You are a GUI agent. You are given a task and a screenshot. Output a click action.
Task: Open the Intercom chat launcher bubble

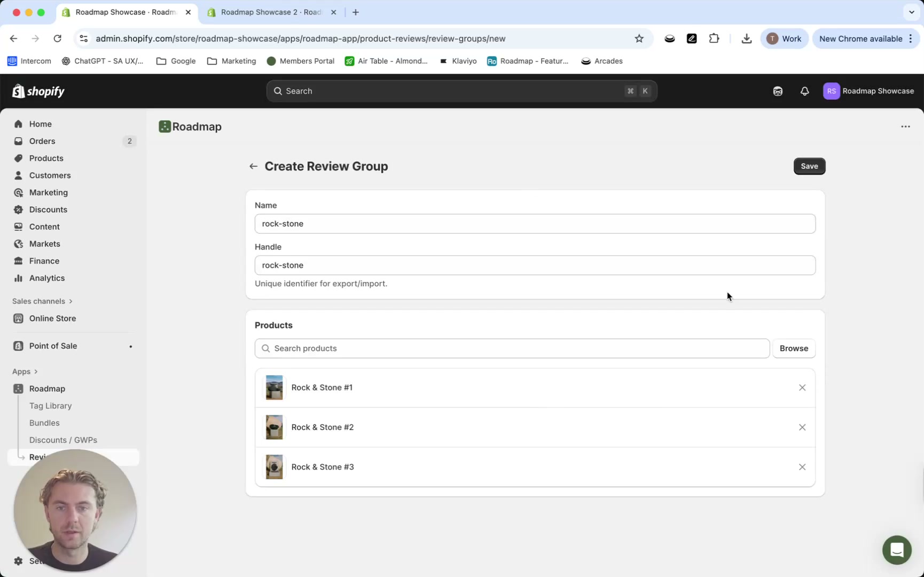click(896, 550)
